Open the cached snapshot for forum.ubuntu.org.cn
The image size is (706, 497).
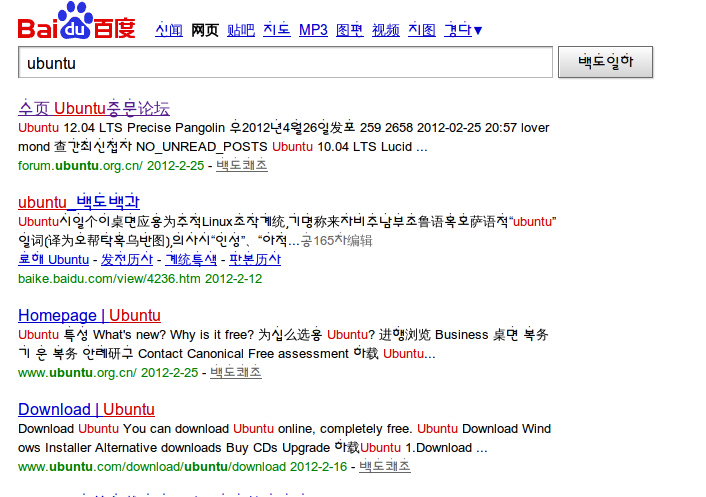click(x=242, y=165)
